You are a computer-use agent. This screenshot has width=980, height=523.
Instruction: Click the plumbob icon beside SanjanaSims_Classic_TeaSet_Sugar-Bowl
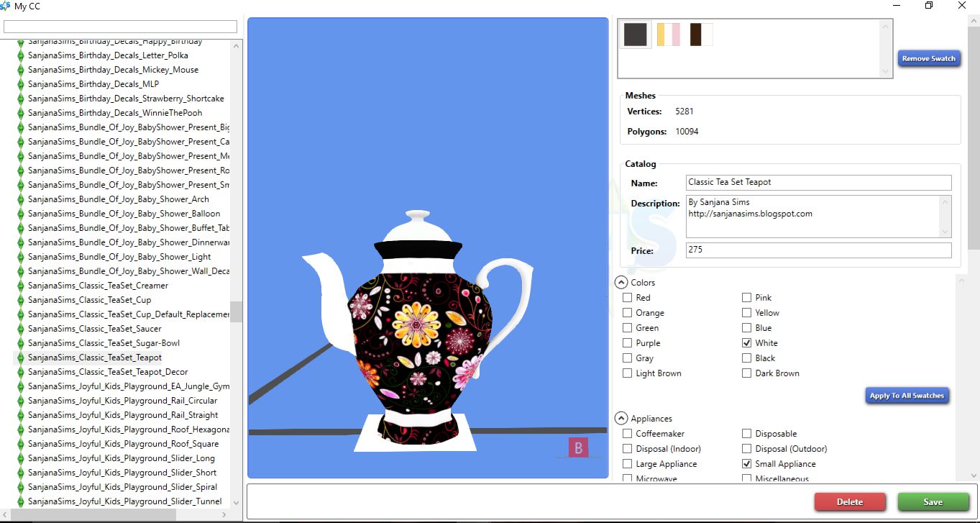(21, 343)
